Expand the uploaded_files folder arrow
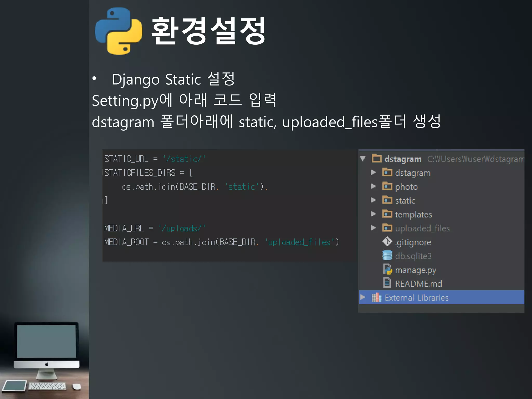This screenshot has height=399, width=532. [x=373, y=228]
